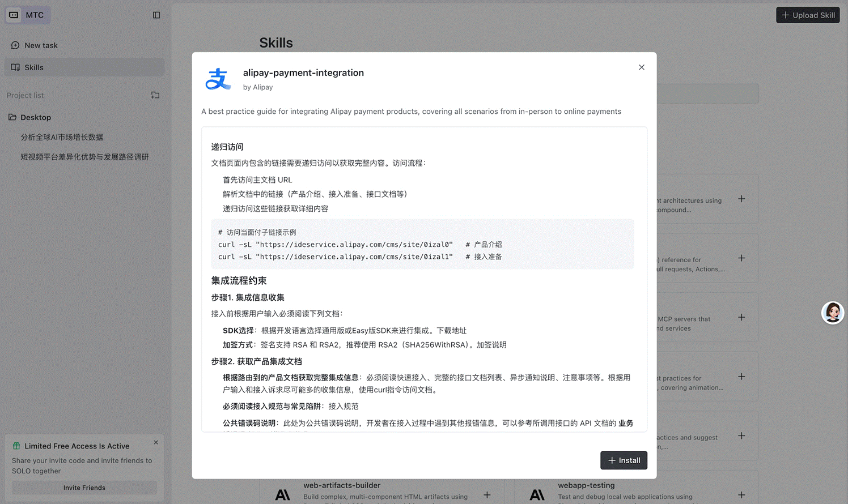Click the Project list label

pyautogui.click(x=25, y=96)
